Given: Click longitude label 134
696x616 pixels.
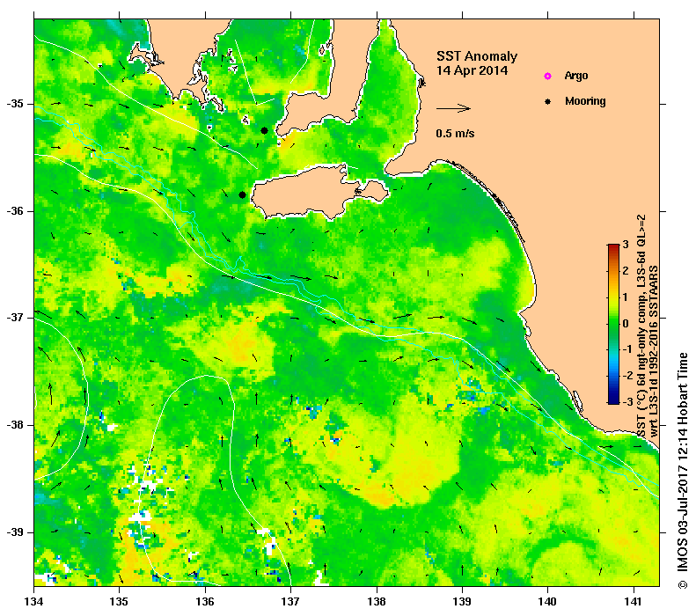Looking at the screenshot, I should (34, 602).
